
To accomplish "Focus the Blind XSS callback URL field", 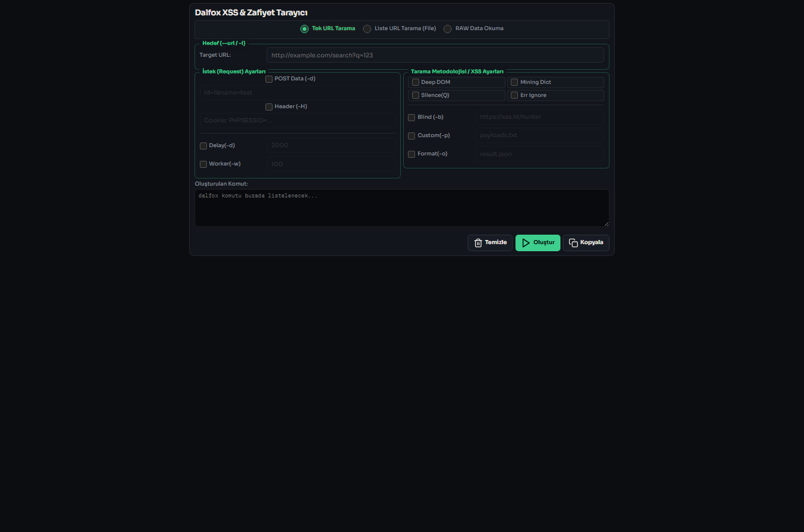I will pos(540,117).
